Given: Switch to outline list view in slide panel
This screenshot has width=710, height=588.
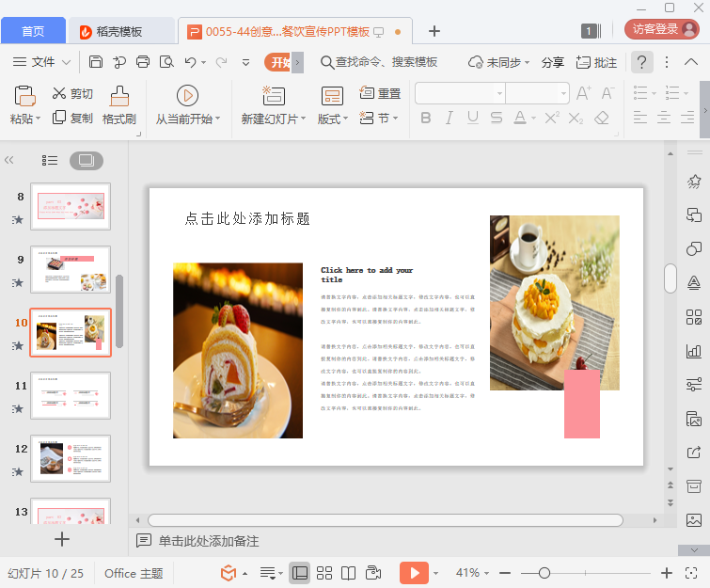Looking at the screenshot, I should pyautogui.click(x=50, y=160).
